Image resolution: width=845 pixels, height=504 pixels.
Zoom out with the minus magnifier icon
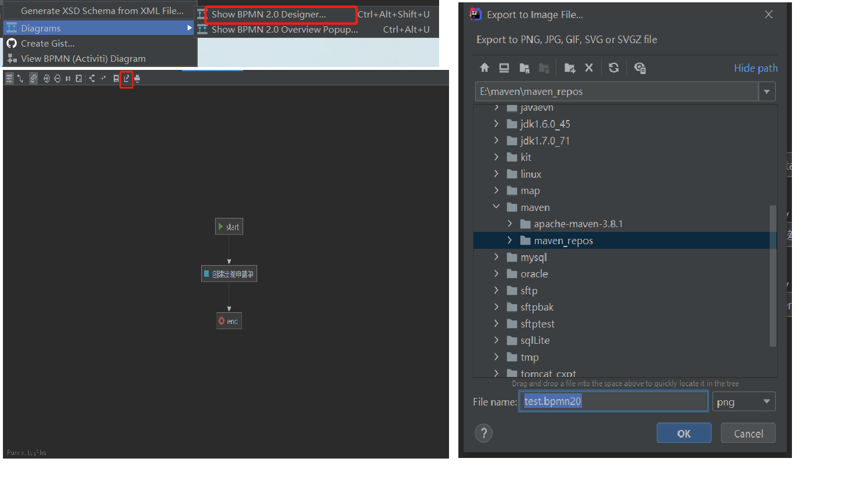tap(57, 78)
